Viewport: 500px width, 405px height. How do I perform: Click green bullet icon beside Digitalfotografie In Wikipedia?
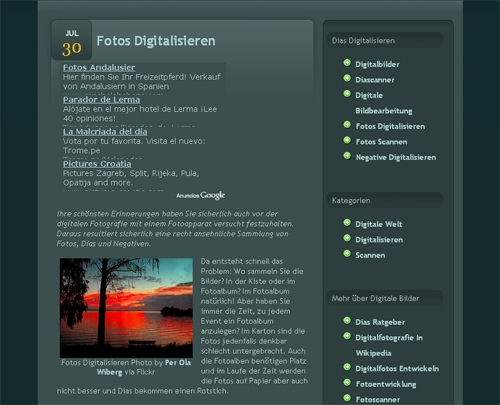pyautogui.click(x=347, y=336)
